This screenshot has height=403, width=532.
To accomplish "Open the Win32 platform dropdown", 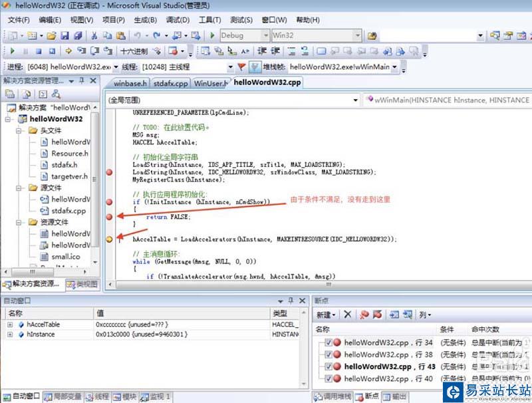I will (x=357, y=35).
